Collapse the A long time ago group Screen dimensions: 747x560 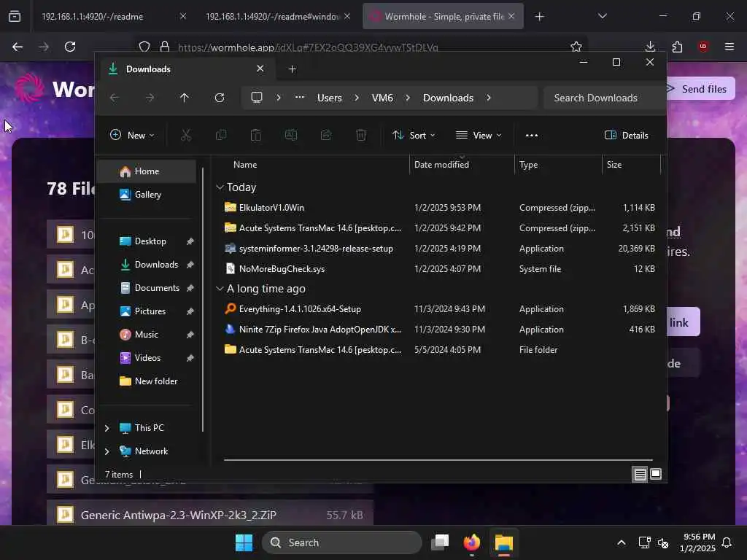(220, 289)
